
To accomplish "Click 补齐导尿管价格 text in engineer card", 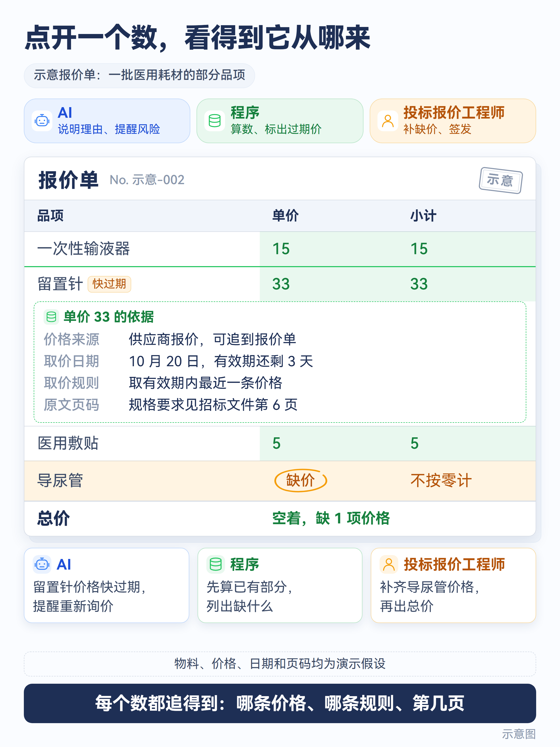I will 429,587.
